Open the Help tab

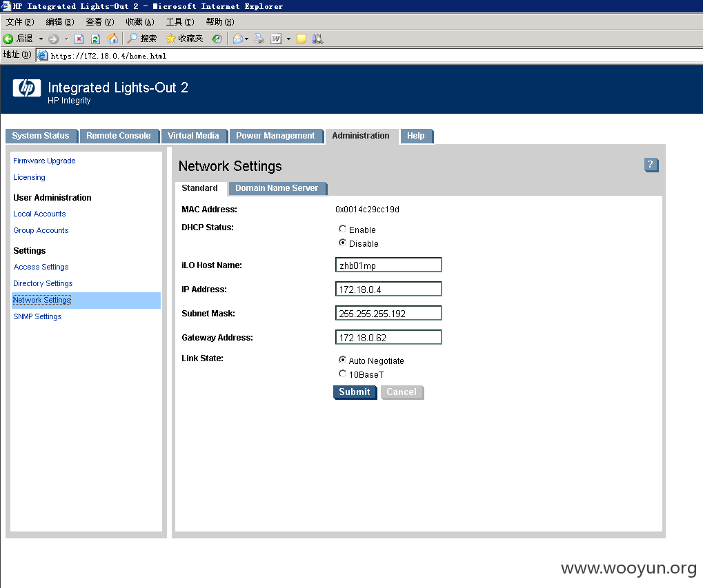pos(415,136)
